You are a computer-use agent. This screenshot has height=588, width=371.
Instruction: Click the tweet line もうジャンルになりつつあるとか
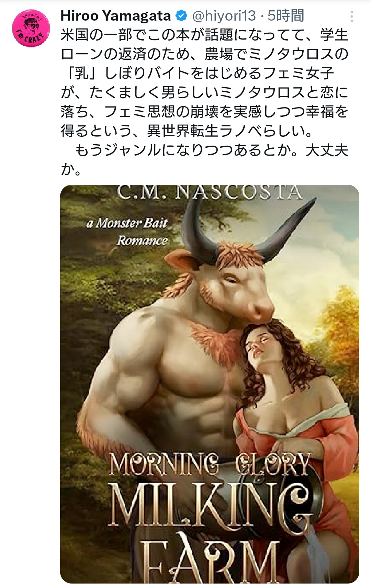point(211,150)
